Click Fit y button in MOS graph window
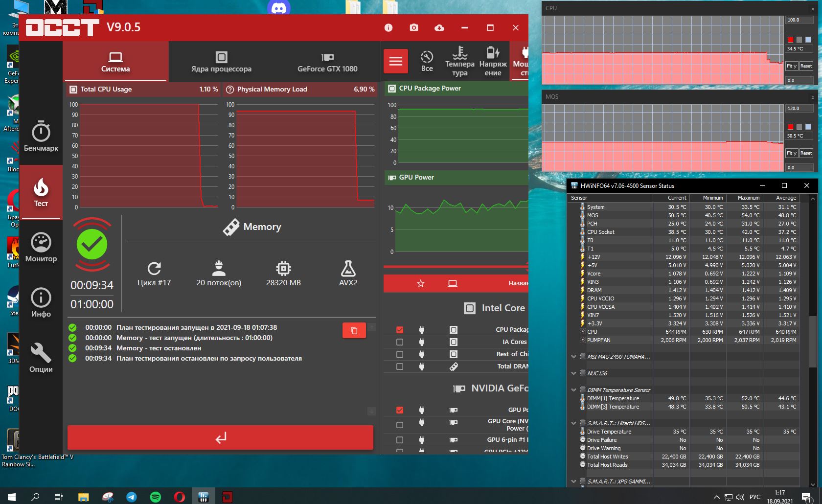Image resolution: width=822 pixels, height=504 pixels. coord(792,153)
